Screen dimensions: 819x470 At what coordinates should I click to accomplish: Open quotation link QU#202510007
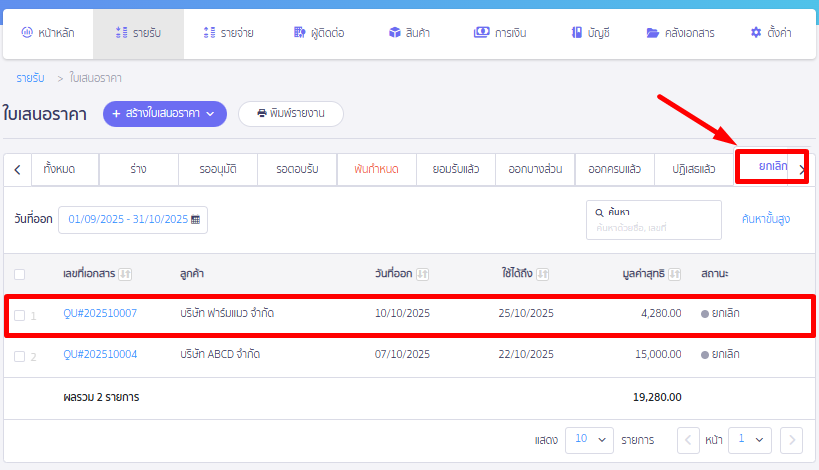(100, 314)
